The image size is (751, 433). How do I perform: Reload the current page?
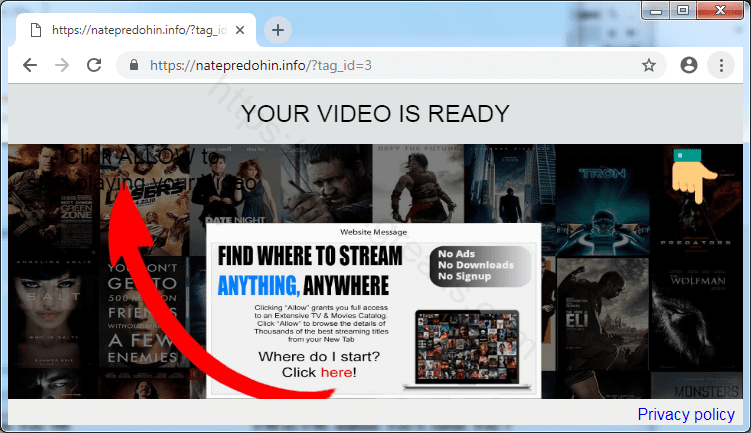point(94,66)
